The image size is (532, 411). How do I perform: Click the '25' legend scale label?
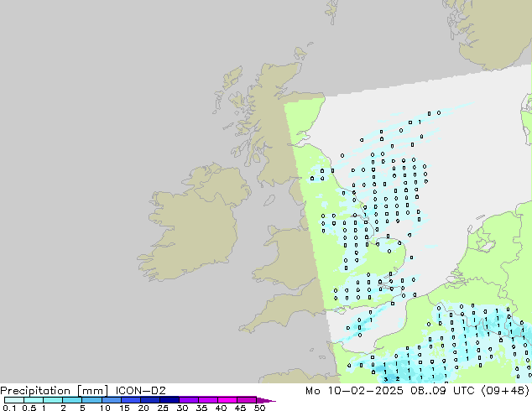pos(163,408)
